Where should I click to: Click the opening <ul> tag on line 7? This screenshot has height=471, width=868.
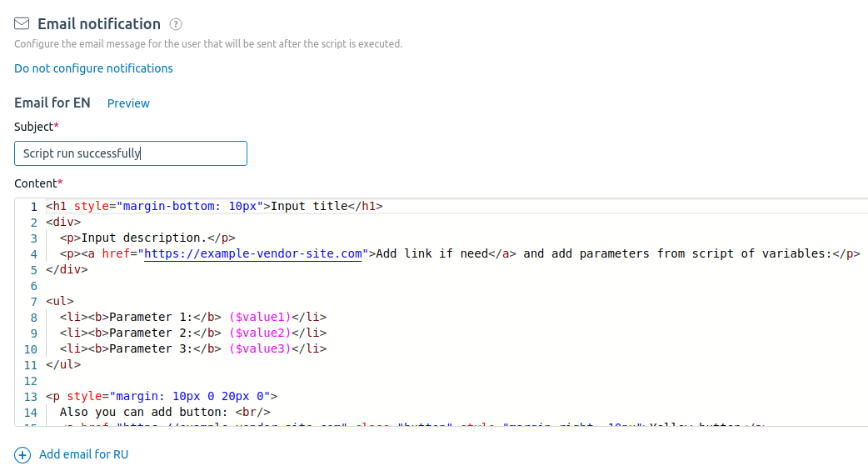[x=60, y=302]
